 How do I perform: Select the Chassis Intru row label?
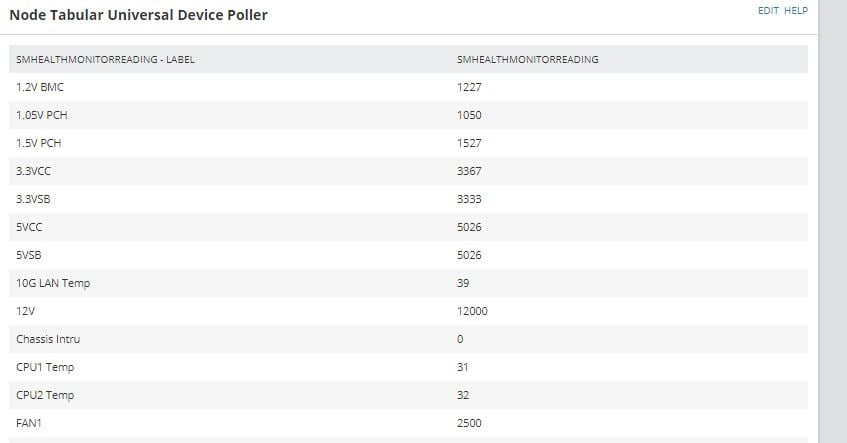(48, 339)
